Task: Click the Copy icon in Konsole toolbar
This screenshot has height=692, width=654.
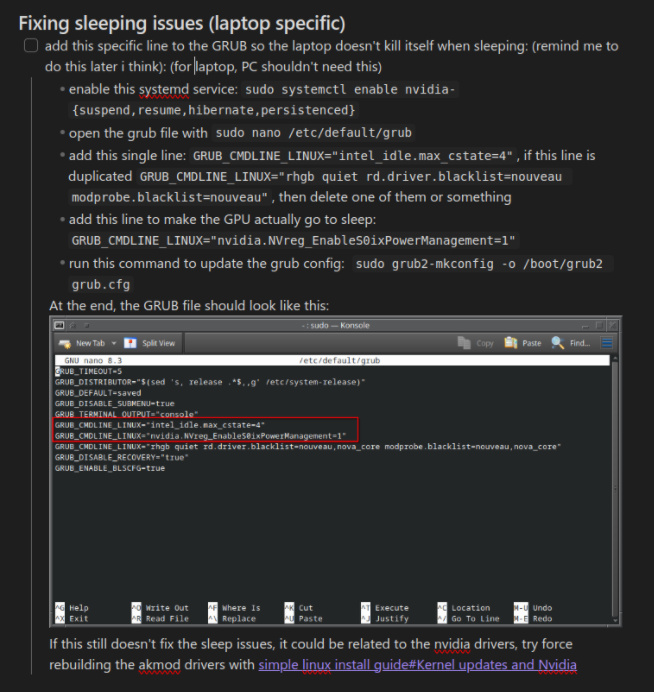Action: pyautogui.click(x=464, y=343)
